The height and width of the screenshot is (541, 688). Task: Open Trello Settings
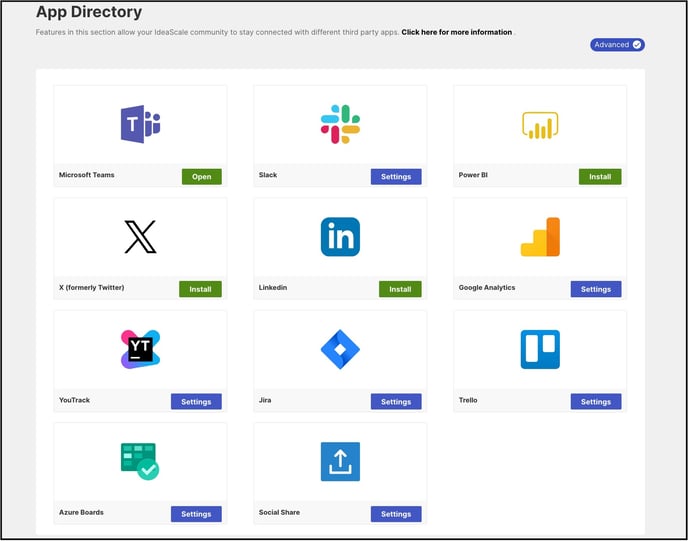pyautogui.click(x=596, y=401)
